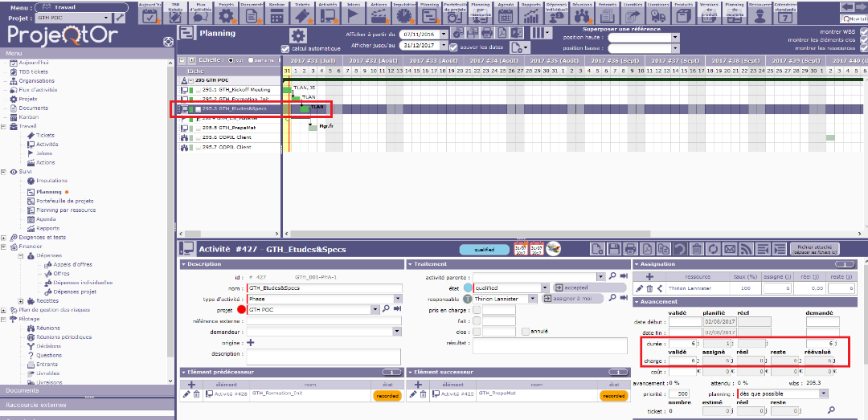Collapse the Travail menu tree node
This screenshot has width=868, height=420.
tap(4, 126)
